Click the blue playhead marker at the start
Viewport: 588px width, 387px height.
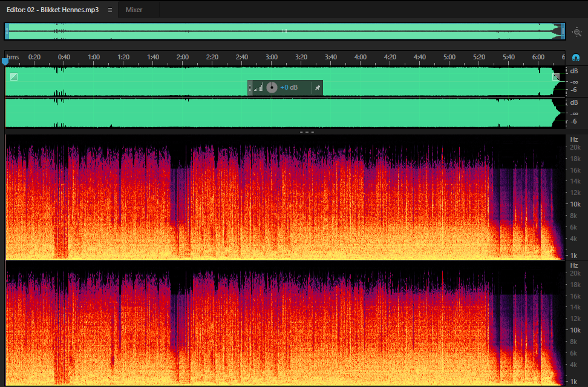click(x=5, y=61)
